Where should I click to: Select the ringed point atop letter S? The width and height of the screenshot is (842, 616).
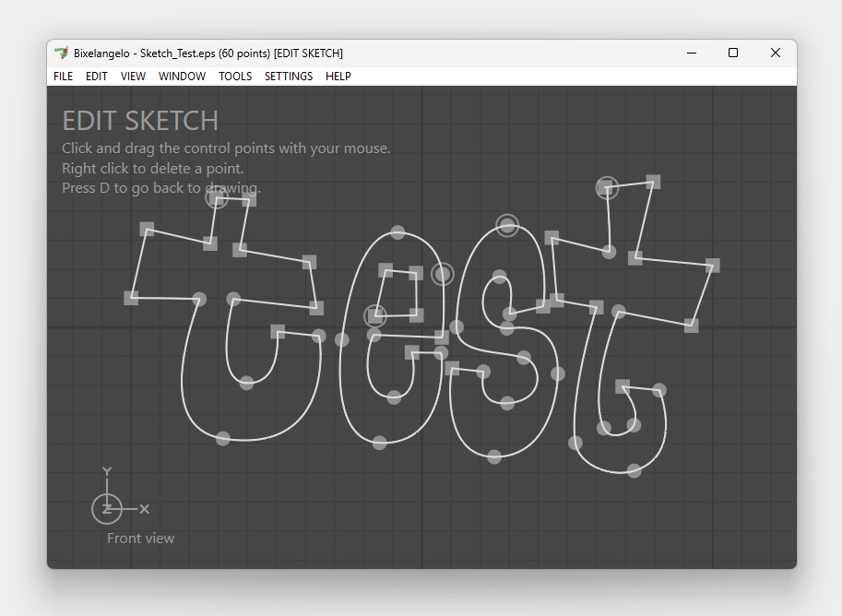507,225
